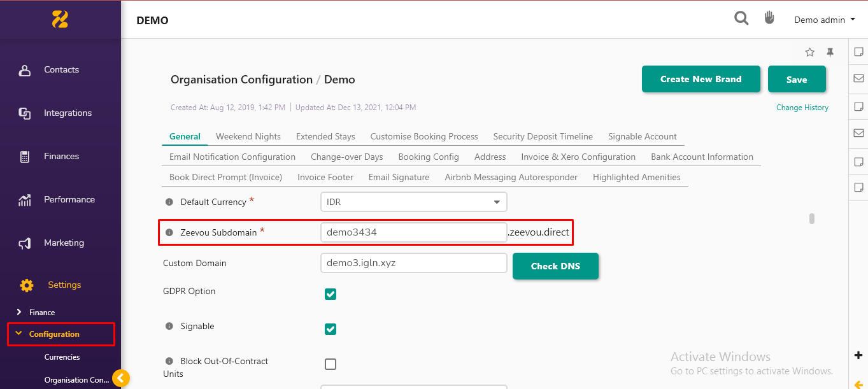The width and height of the screenshot is (868, 389).
Task: Open the Demo admin user menu
Action: point(824,20)
